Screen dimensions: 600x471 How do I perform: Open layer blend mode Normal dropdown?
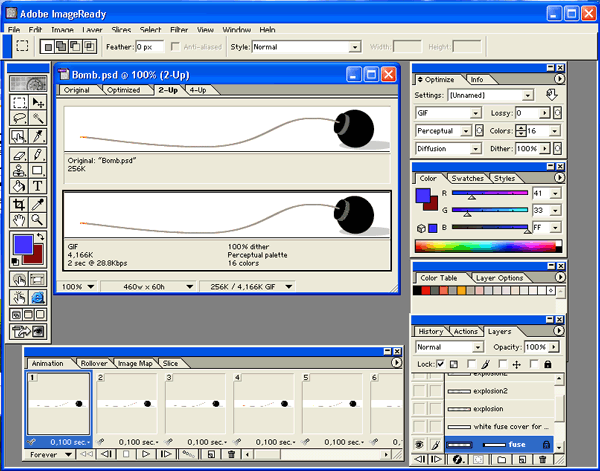pyautogui.click(x=449, y=347)
